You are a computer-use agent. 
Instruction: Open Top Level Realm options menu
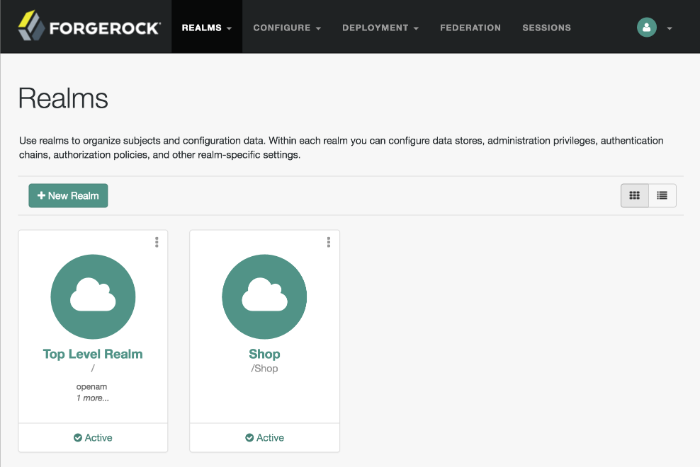pos(157,242)
